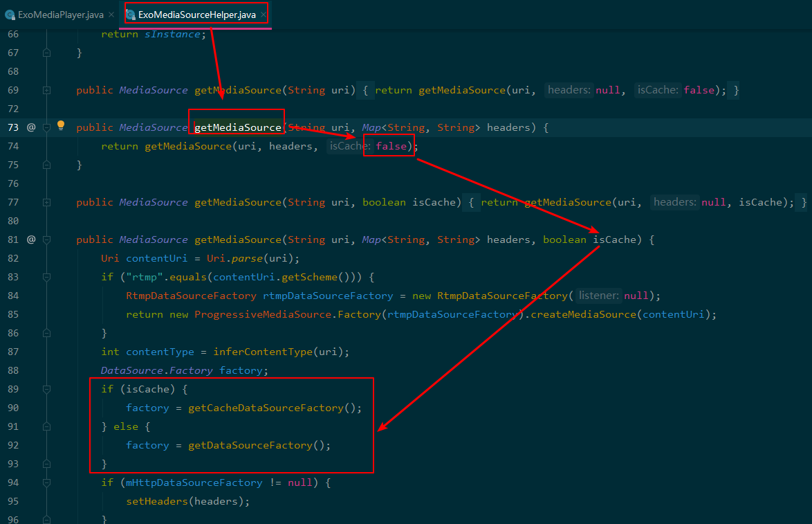812x524 pixels.
Task: Click the fold end marker on line 75
Action: [x=46, y=165]
